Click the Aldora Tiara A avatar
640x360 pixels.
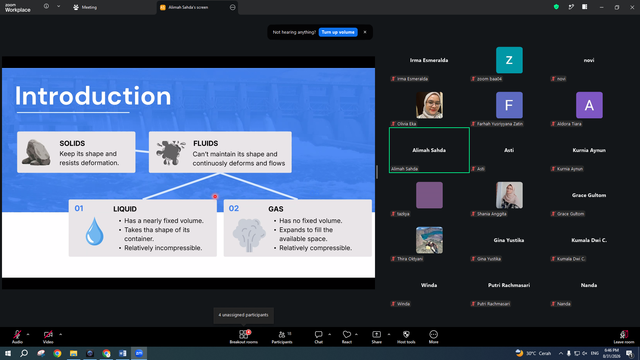[x=589, y=105]
